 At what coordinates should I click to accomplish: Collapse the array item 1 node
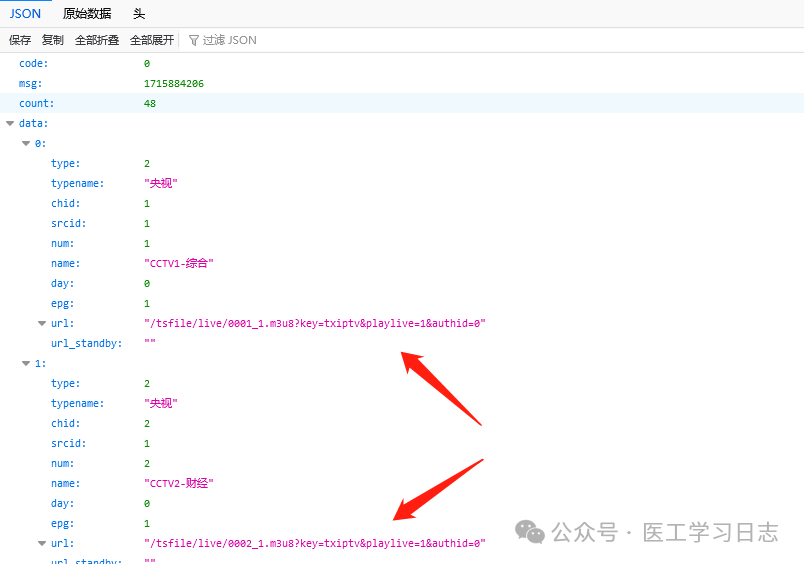click(x=26, y=363)
